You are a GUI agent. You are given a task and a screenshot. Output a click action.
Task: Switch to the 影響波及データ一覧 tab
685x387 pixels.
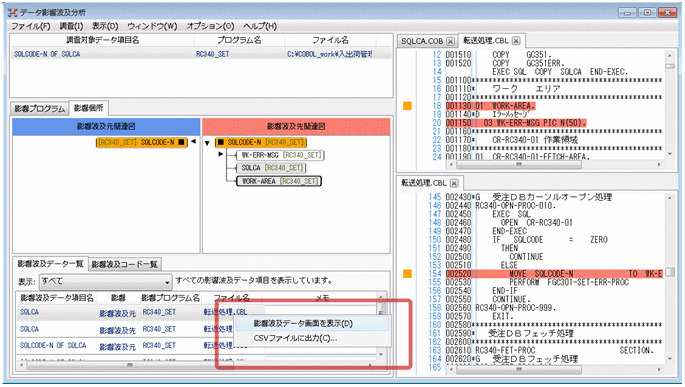(50, 263)
